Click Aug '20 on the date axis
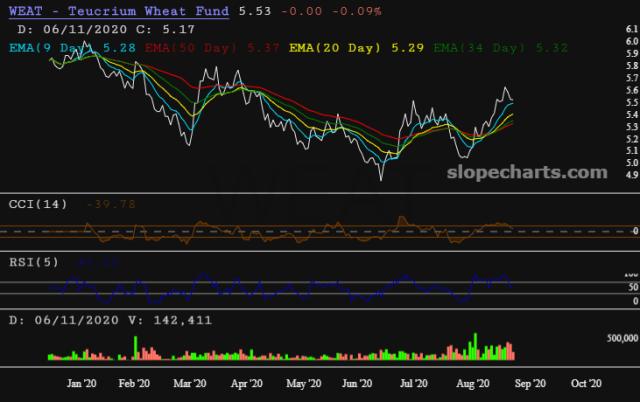Image resolution: width=640 pixels, height=402 pixels. tap(470, 383)
